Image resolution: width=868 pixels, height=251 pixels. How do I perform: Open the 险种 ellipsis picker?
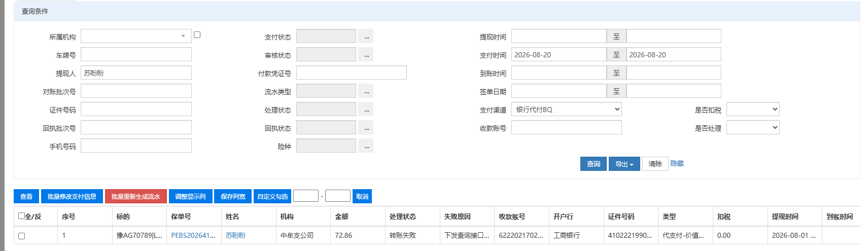(366, 146)
